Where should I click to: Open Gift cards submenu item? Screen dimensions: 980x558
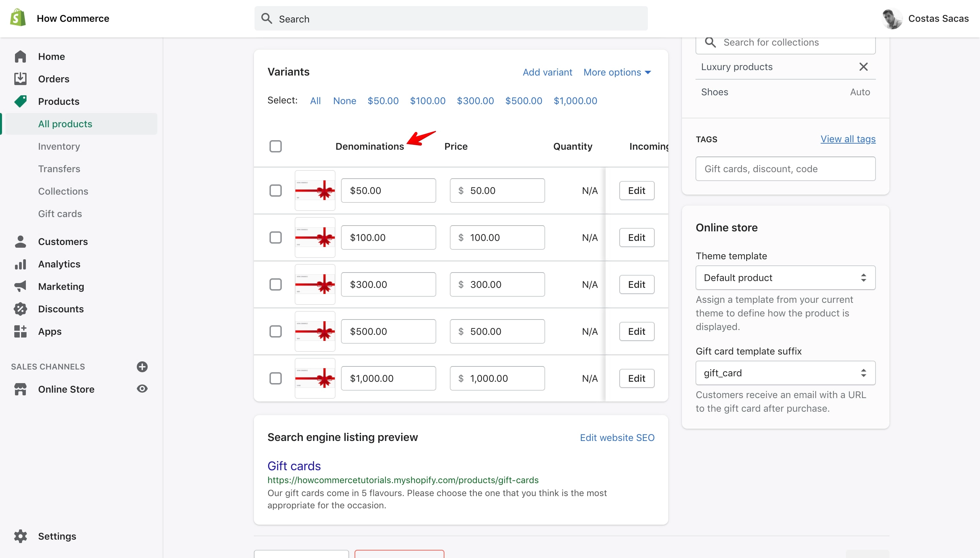click(x=60, y=213)
